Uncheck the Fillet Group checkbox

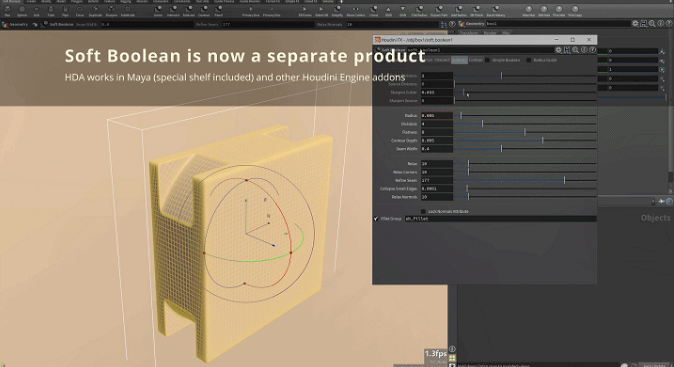(376, 219)
